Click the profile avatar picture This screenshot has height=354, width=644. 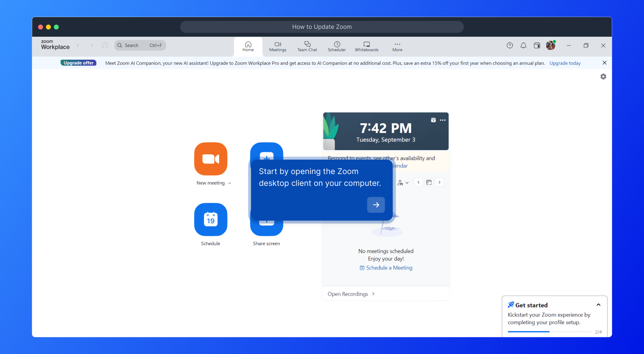coord(550,46)
